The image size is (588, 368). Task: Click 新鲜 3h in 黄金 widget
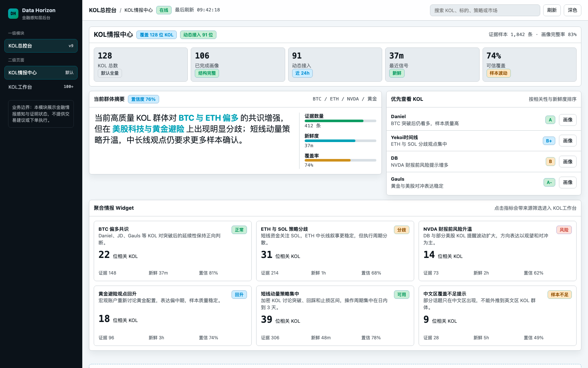coord(156,338)
